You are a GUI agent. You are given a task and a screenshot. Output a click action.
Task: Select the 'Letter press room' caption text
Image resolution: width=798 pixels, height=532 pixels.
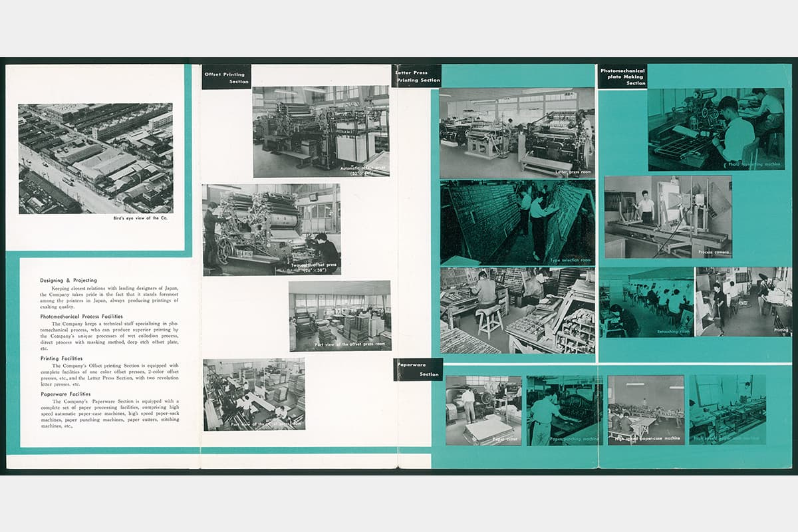(x=573, y=172)
